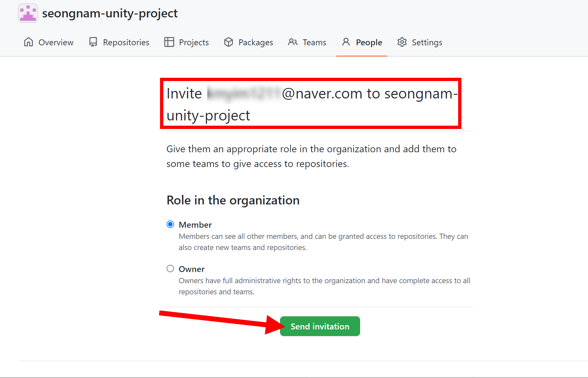Choose the Owner role radio button
This screenshot has height=378, width=588.
coord(170,269)
